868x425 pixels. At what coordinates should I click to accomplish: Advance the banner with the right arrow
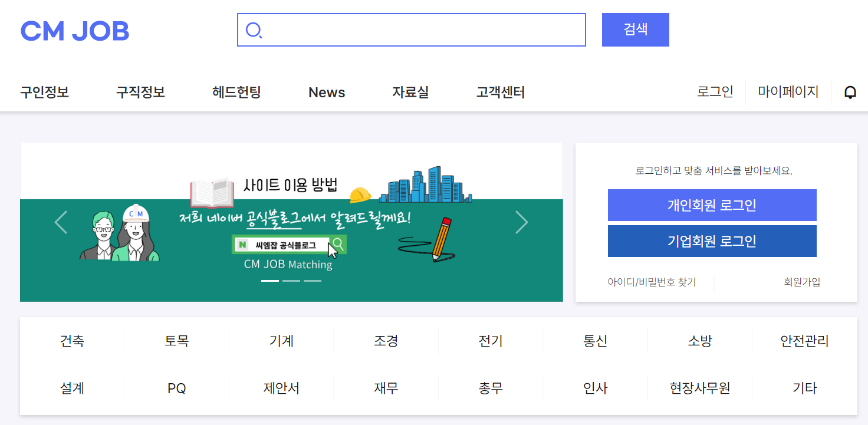tap(522, 222)
